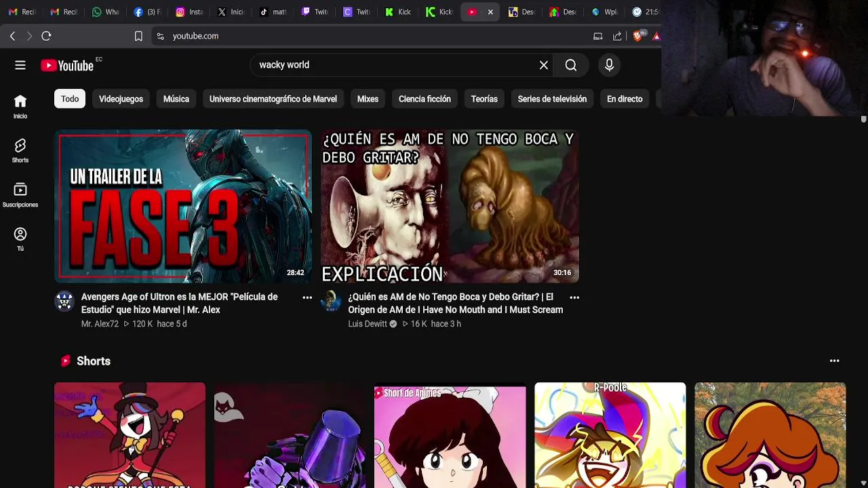Open the circus ringmaster character Short

pos(130,435)
